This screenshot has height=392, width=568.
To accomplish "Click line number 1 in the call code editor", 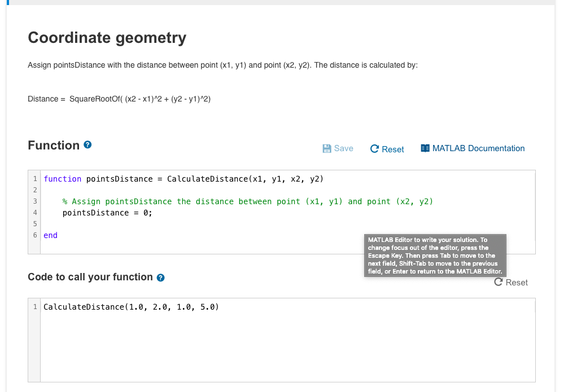I will click(35, 307).
